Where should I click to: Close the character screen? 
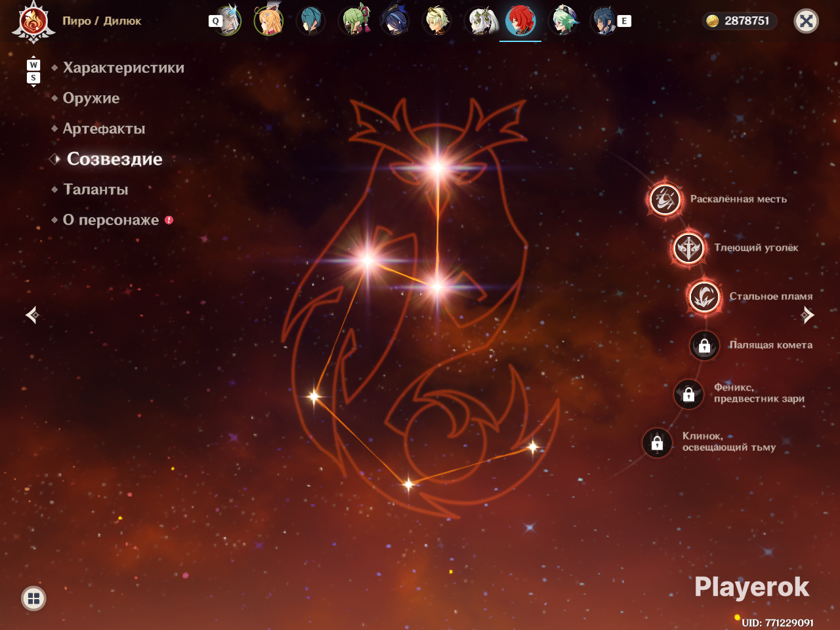pyautogui.click(x=807, y=21)
